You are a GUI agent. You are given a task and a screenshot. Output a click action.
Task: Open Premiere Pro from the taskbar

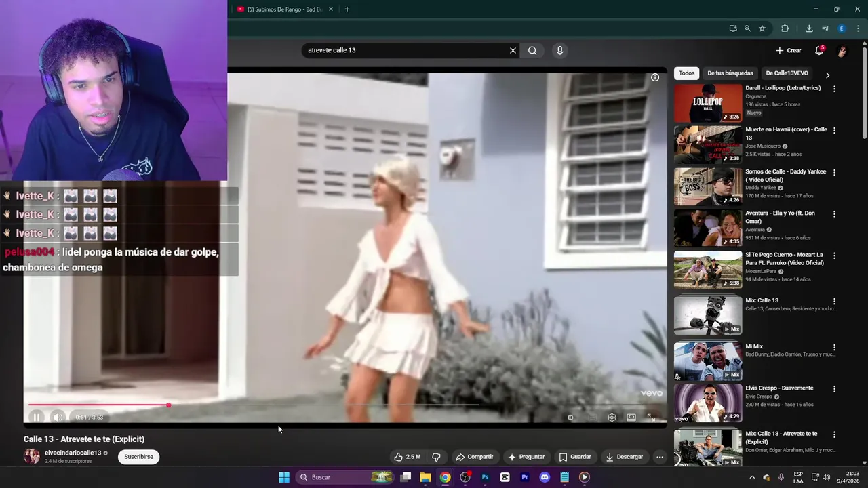coord(525,477)
